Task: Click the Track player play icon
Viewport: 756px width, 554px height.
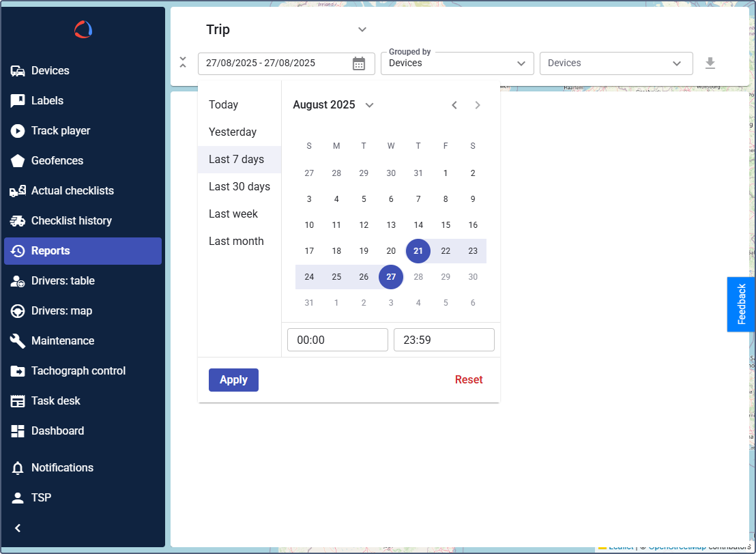Action: coord(18,131)
